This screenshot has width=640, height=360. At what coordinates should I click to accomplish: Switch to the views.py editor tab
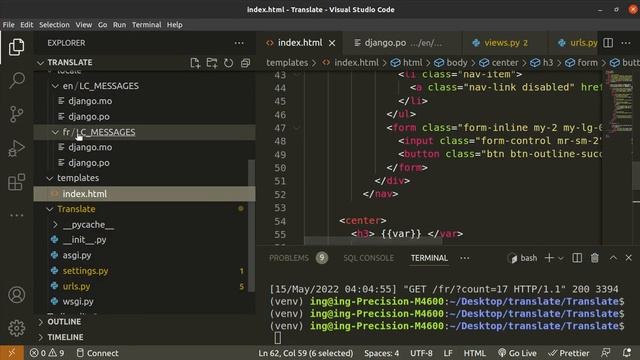pyautogui.click(x=505, y=43)
